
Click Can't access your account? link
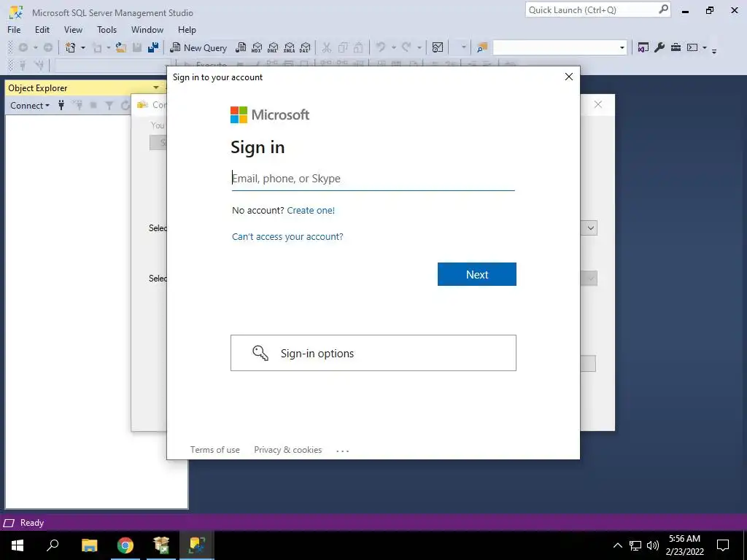pos(287,237)
